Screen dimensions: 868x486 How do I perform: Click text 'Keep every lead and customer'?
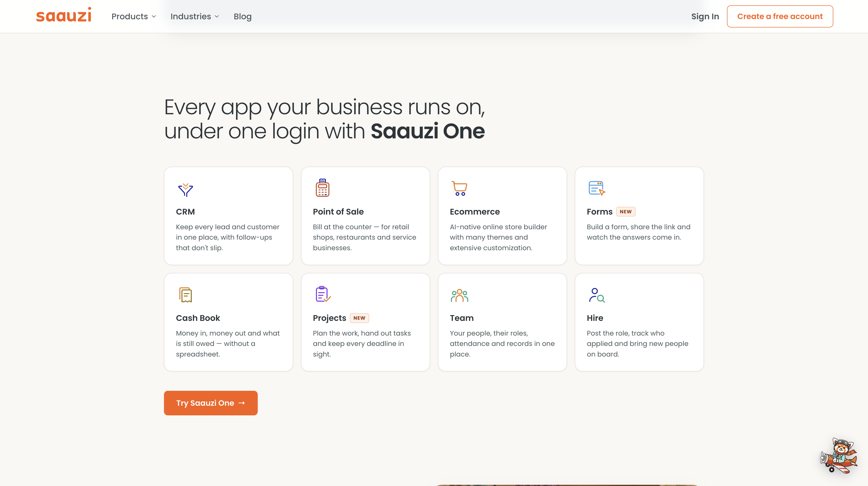(227, 227)
